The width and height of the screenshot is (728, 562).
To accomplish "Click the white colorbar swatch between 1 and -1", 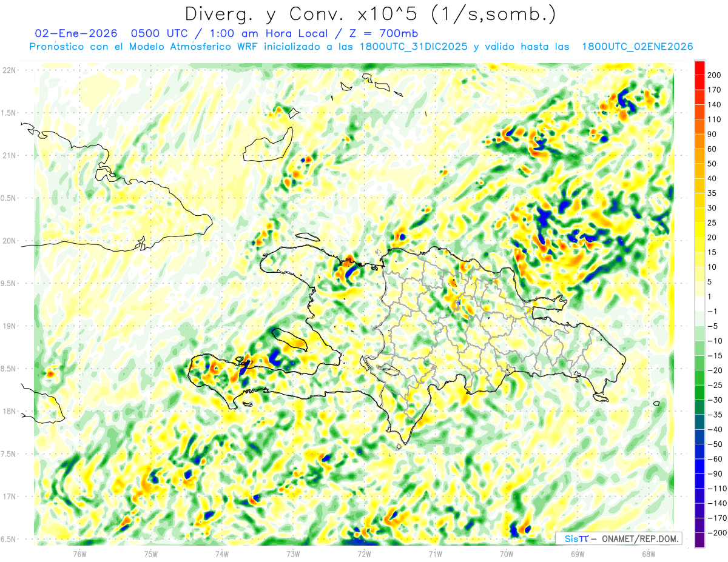I will pyautogui.click(x=699, y=304).
